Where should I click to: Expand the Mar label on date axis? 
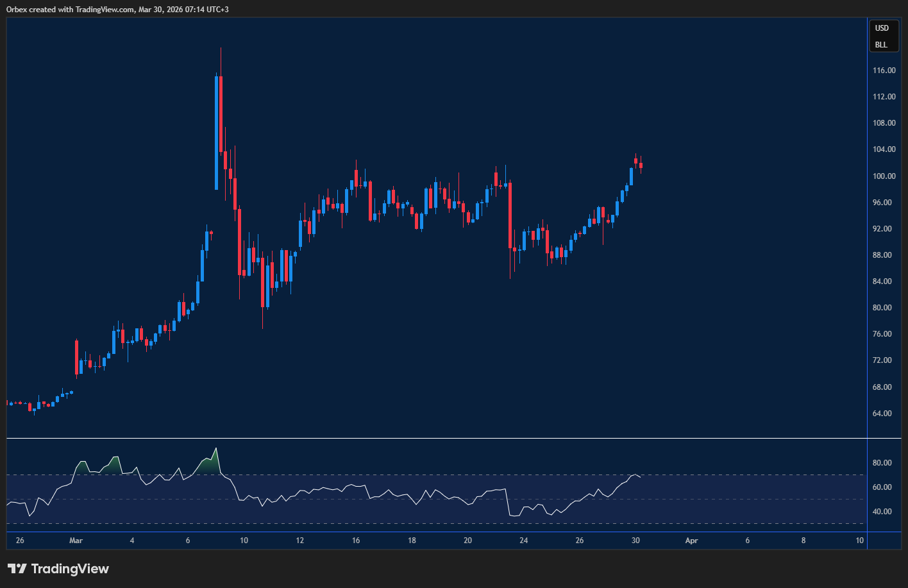[x=76, y=541]
